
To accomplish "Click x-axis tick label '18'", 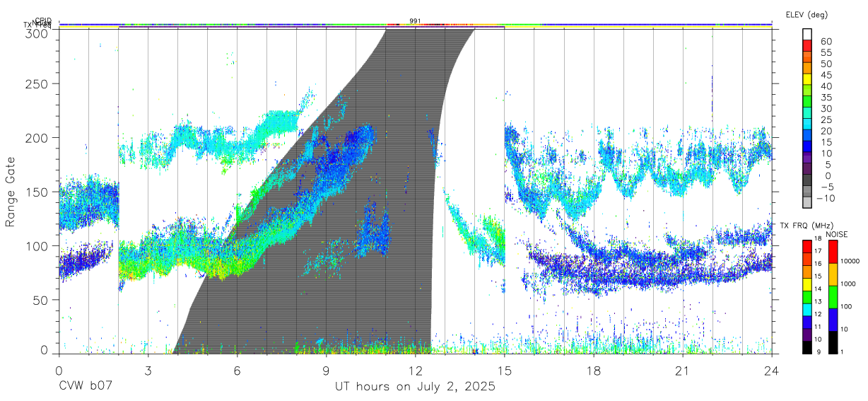I will [593, 371].
